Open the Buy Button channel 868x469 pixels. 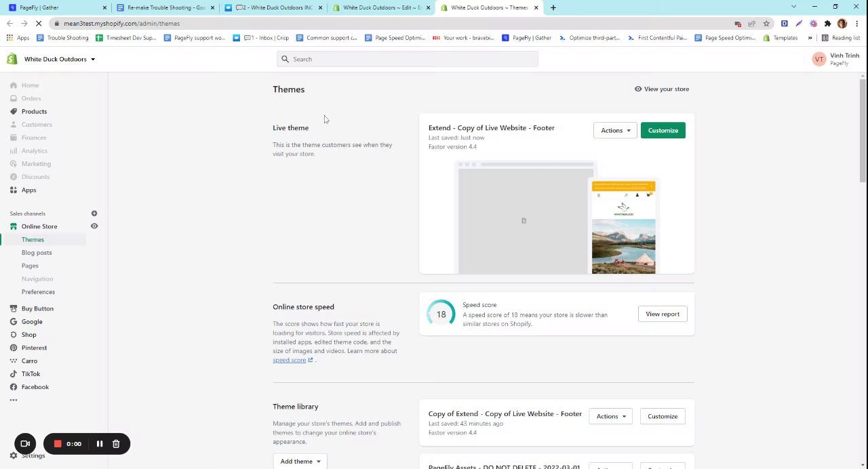tap(37, 308)
